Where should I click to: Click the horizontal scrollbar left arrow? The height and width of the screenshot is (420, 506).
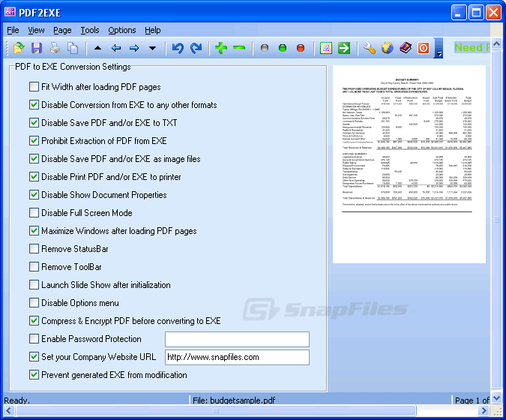(x=9, y=411)
